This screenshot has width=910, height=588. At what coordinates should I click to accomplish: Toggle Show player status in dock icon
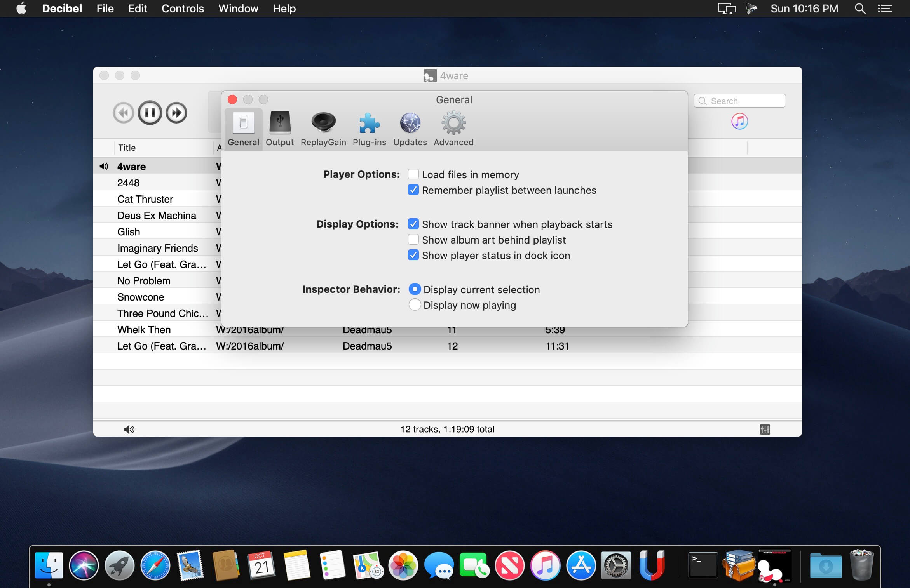coord(413,255)
